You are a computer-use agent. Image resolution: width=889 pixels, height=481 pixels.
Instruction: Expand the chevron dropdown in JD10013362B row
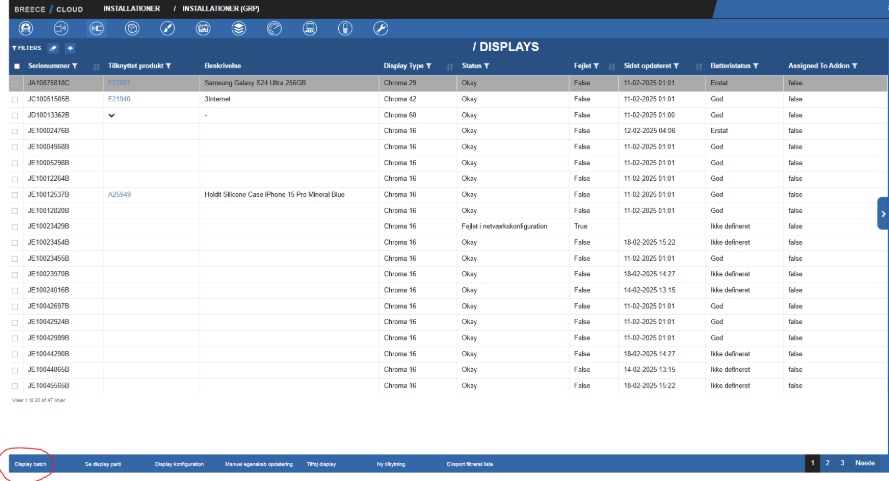(112, 116)
